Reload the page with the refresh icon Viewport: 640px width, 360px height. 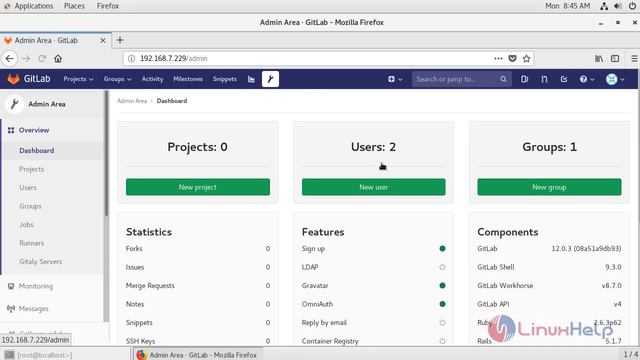(x=42, y=58)
